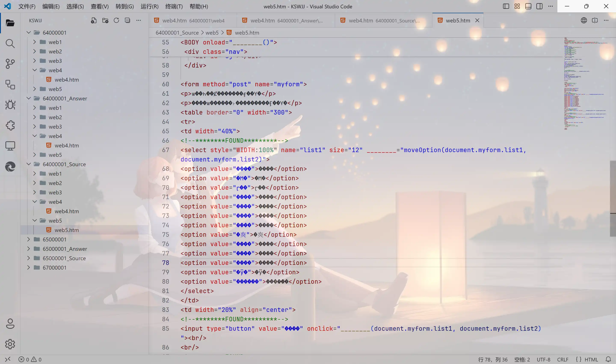616x364 pixels.
Task: Switch to the web4.htm 64000001_Answer tab
Action: coord(286,20)
